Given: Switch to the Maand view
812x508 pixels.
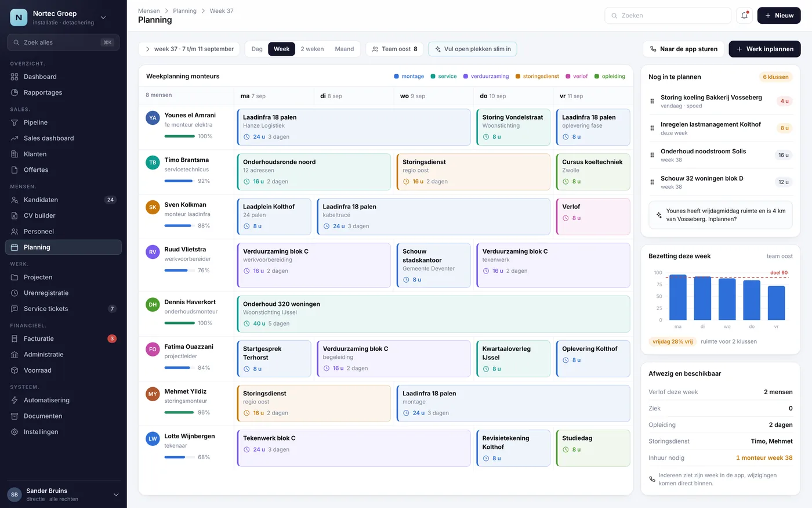Looking at the screenshot, I should pos(345,49).
